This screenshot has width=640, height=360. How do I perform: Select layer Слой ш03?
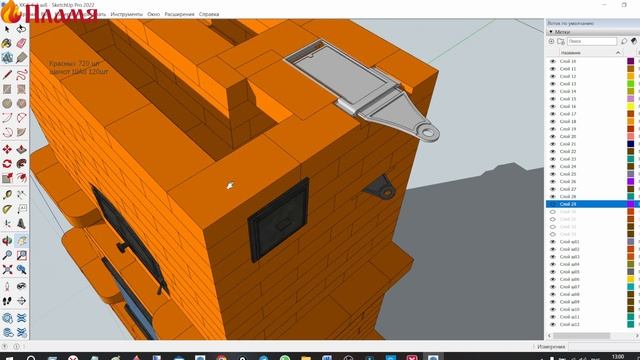click(x=569, y=257)
